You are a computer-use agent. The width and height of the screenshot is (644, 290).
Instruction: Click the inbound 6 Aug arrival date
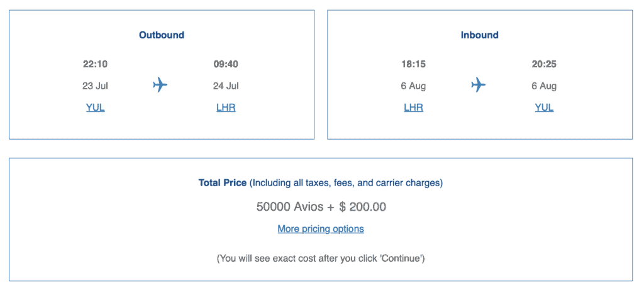(x=544, y=86)
